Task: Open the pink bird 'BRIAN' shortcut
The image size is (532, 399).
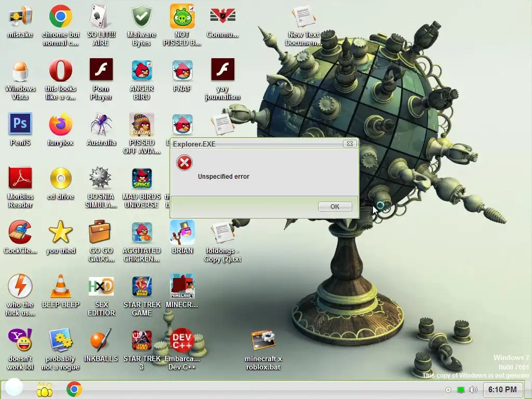Action: tap(182, 232)
